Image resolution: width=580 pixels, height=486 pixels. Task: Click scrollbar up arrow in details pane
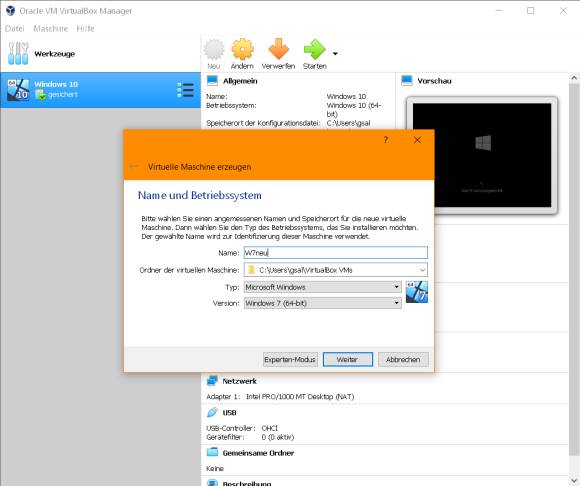tap(574, 78)
